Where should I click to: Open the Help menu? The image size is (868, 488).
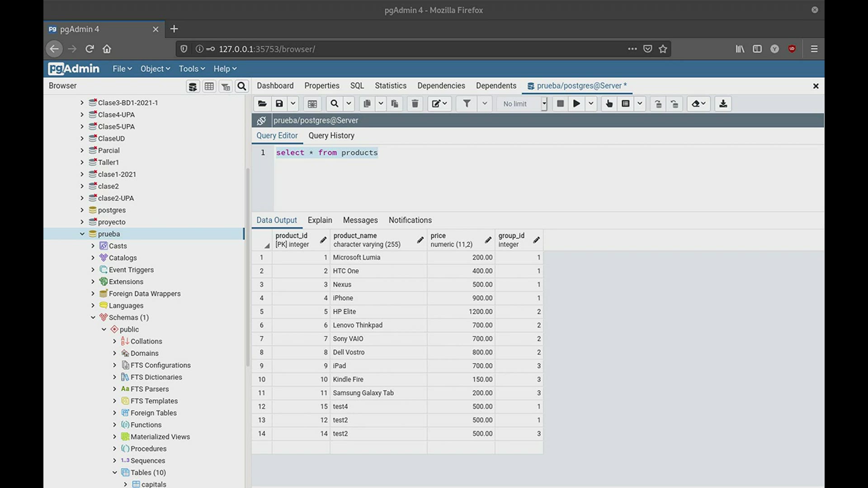pos(225,69)
